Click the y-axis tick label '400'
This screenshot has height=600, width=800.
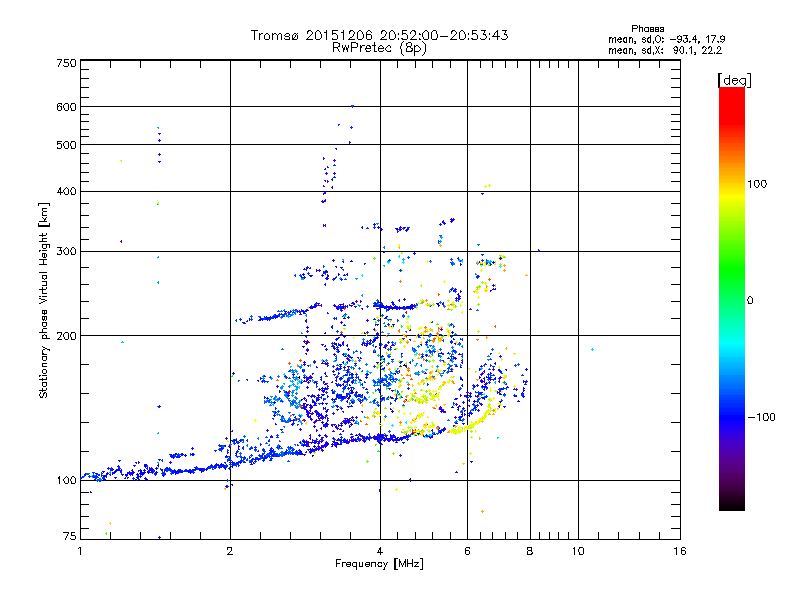pyautogui.click(x=66, y=191)
